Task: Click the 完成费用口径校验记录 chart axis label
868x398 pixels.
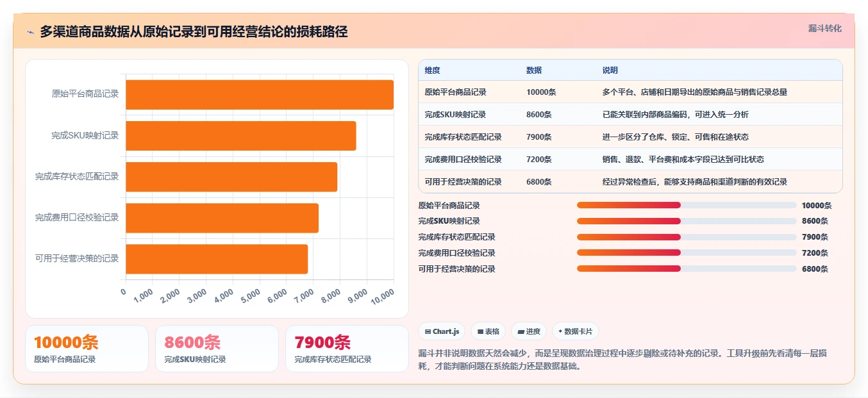Action: [x=77, y=218]
